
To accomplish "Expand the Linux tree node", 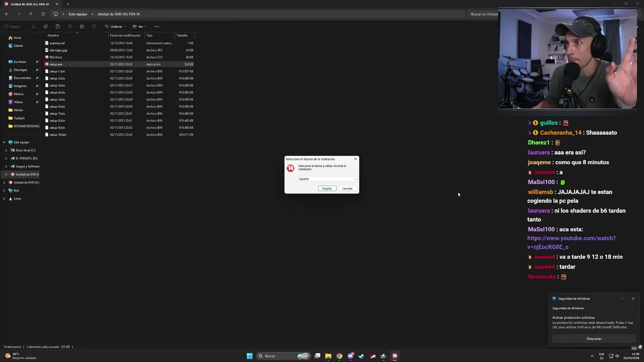I will point(4,199).
